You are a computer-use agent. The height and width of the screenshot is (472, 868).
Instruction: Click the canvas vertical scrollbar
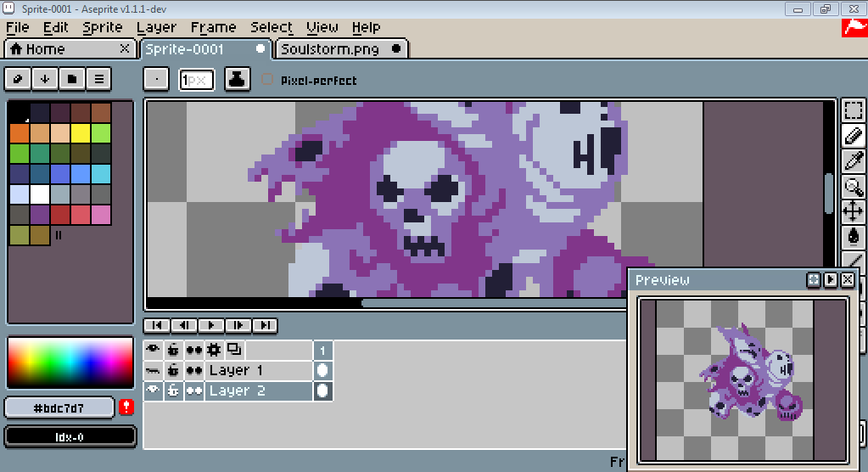(x=829, y=194)
